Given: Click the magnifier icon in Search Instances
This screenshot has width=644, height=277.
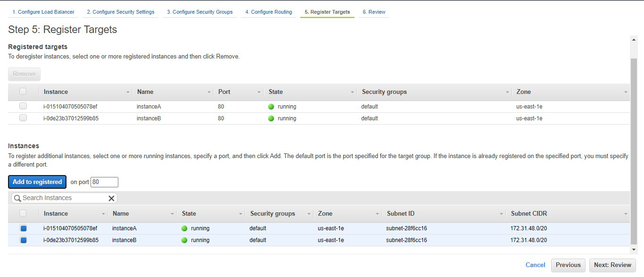Looking at the screenshot, I should tap(17, 198).
